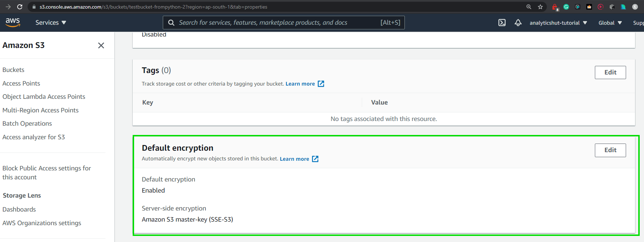Viewport: 644px width, 242px height.
Task: Open Batch Operations in sidebar
Action: 27,124
